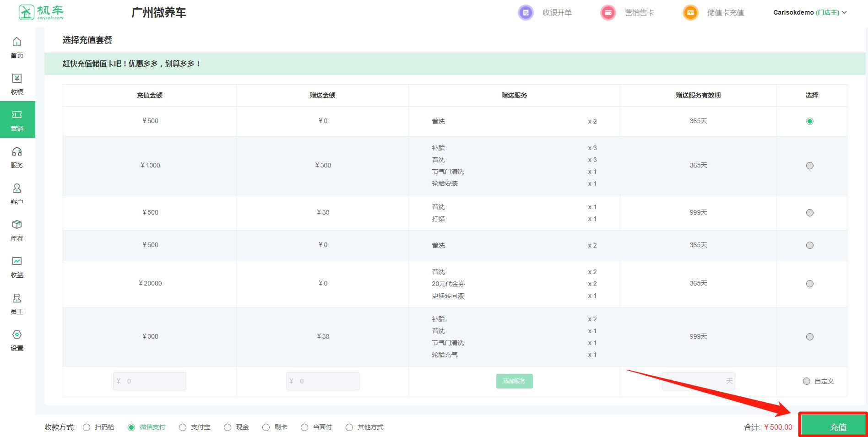The width and height of the screenshot is (868, 437).
Task: Open 收银开单 in the top bar
Action: click(557, 13)
